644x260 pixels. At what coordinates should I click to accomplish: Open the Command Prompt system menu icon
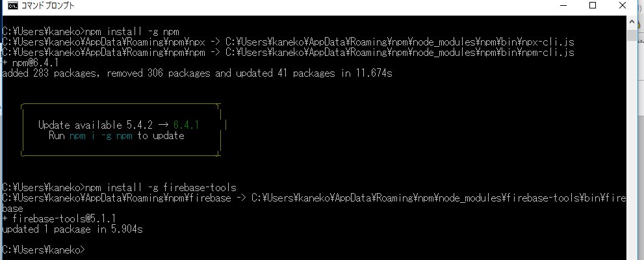[13, 5]
